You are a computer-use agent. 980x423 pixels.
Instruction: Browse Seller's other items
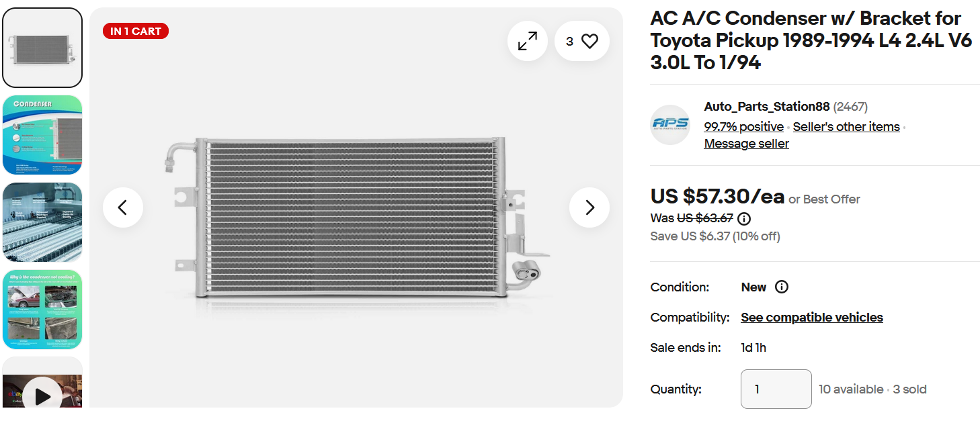tap(846, 127)
